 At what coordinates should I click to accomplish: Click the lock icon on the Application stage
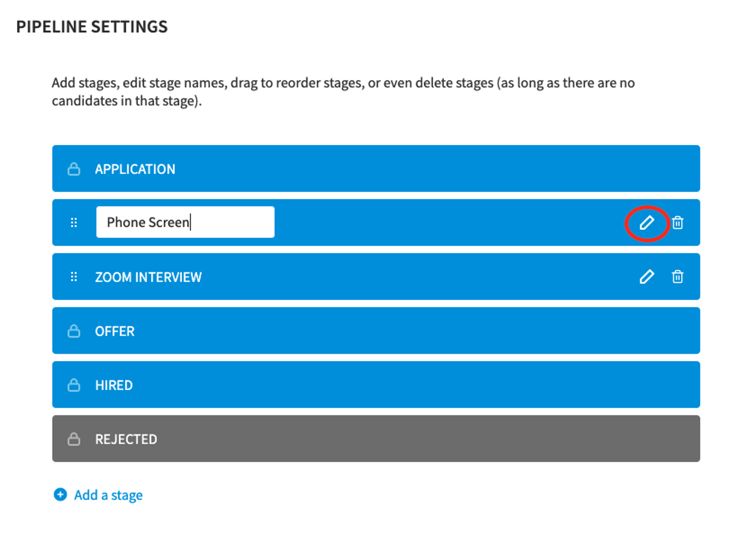click(x=74, y=169)
